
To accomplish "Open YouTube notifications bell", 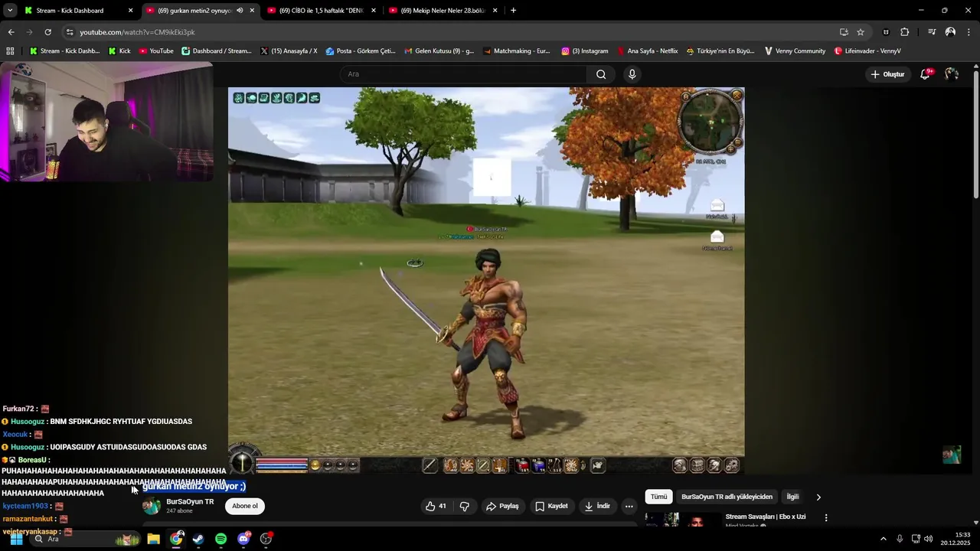I will pos(925,74).
